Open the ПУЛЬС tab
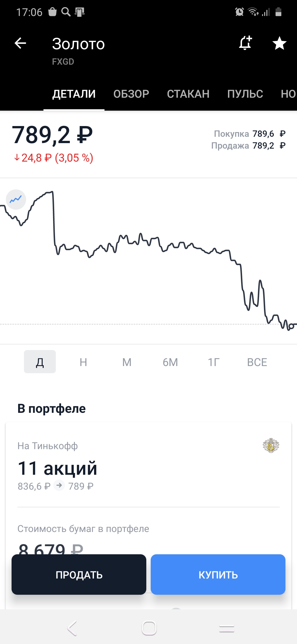The image size is (297, 644). click(245, 94)
